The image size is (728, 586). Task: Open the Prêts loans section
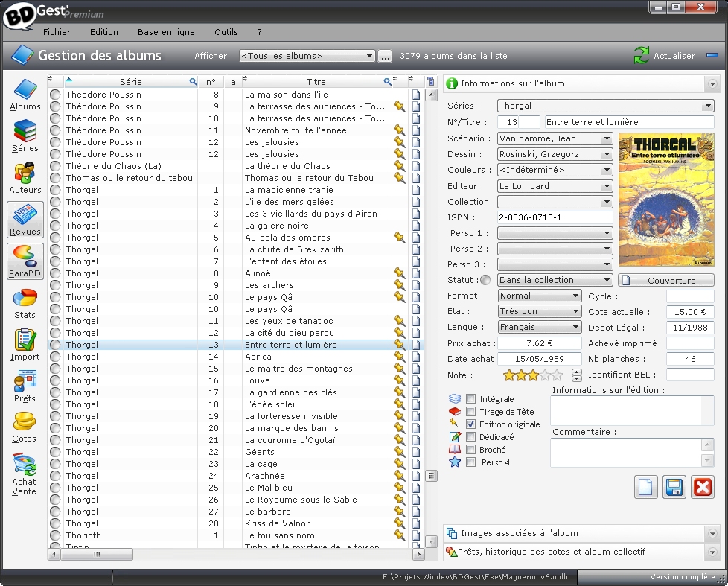[25, 386]
